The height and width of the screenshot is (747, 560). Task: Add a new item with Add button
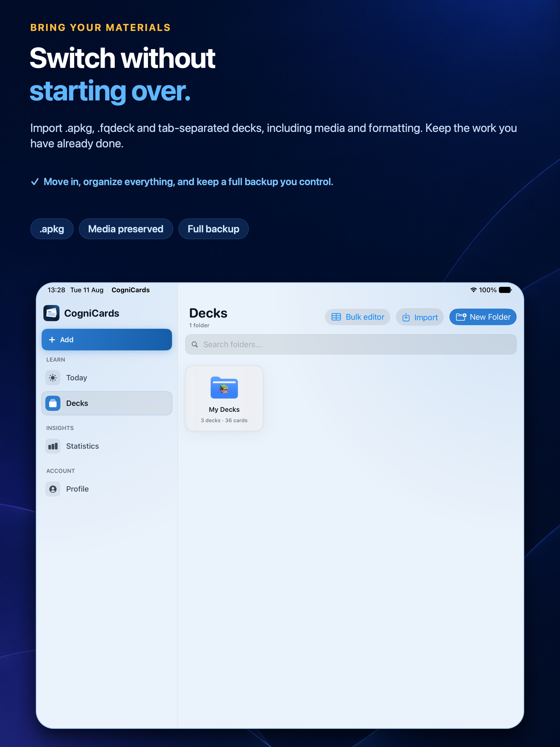tap(107, 340)
